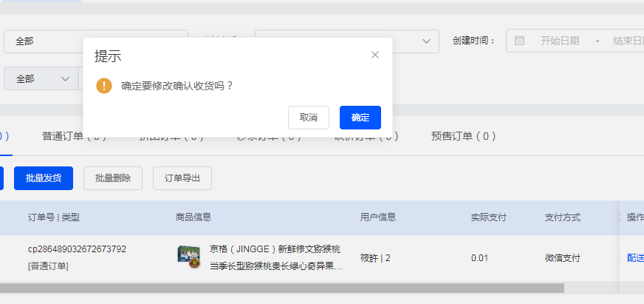Click the 配送 link in operations column
Screen dimensions: 644x304
pyautogui.click(x=635, y=258)
